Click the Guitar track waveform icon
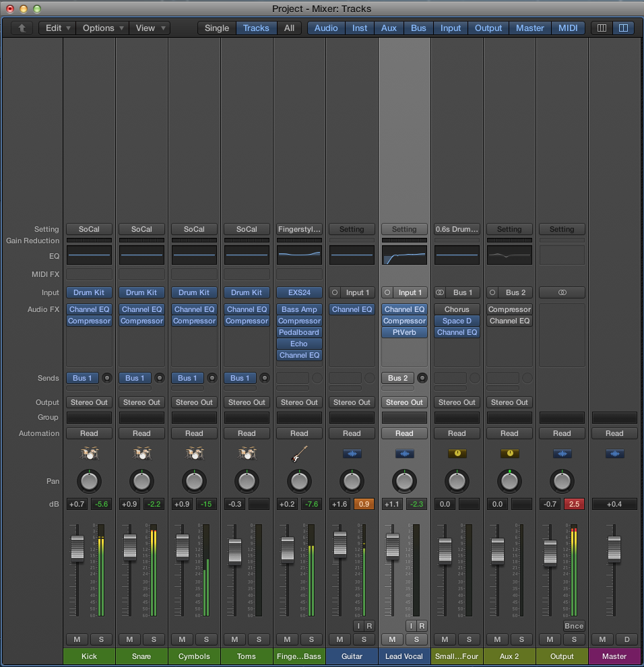The image size is (644, 667). point(352,453)
